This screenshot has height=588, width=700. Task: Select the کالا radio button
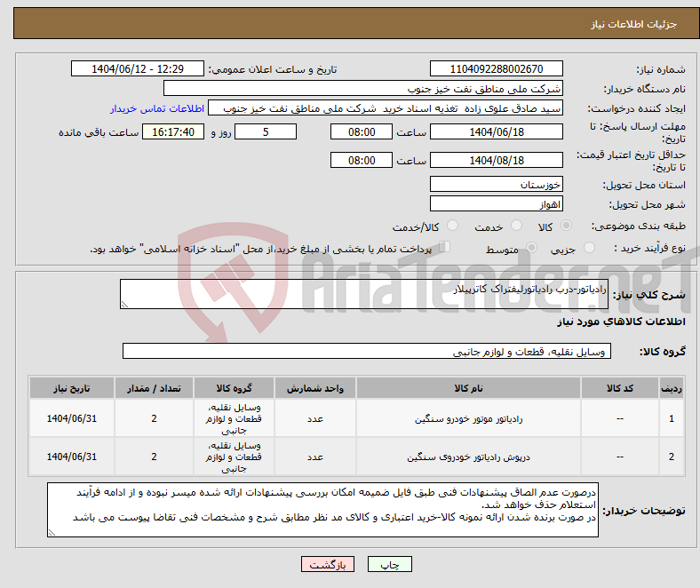[566, 226]
